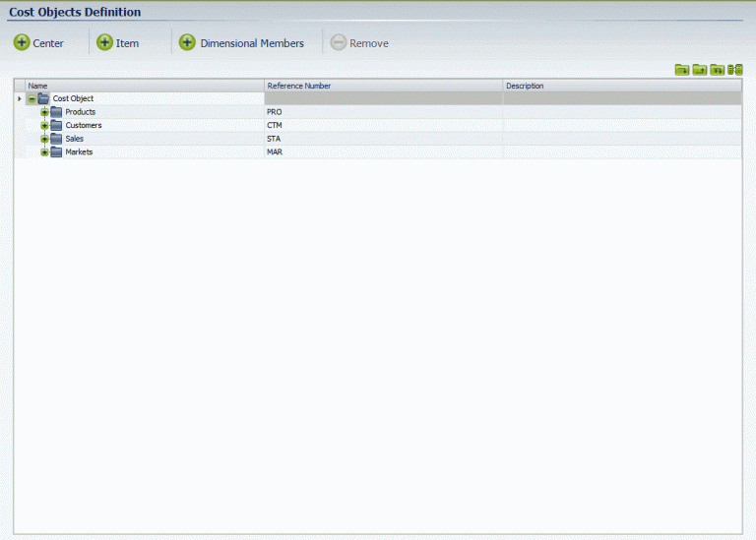Select the Markets tree item
This screenshot has height=540, width=756.
[79, 152]
